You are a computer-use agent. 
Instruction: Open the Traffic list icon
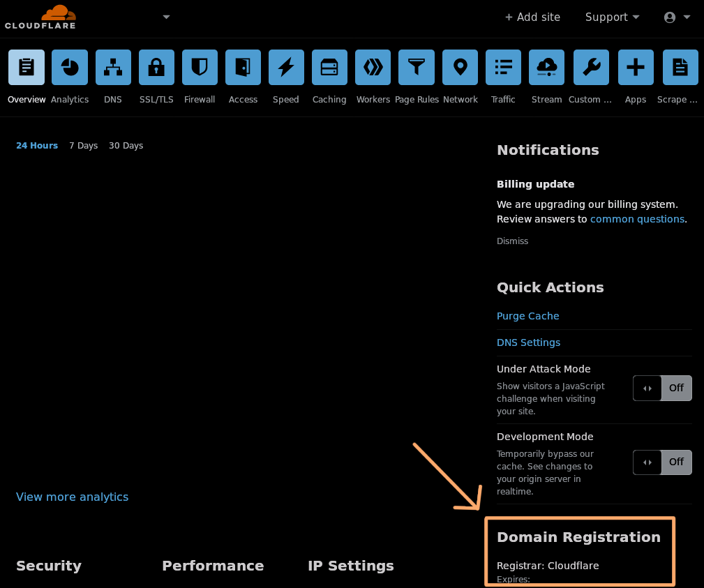pyautogui.click(x=503, y=68)
